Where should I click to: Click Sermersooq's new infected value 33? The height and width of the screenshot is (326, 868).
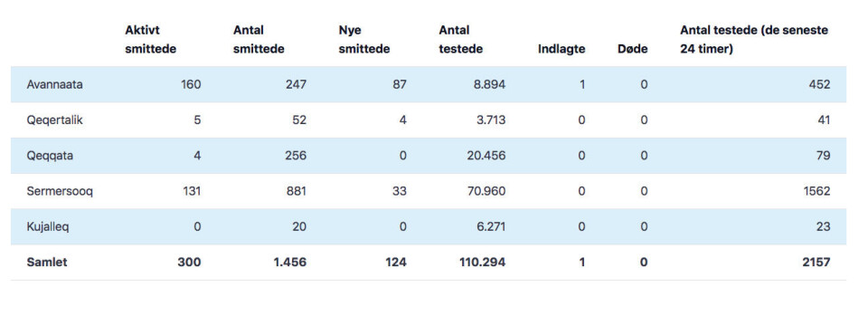[x=399, y=191]
